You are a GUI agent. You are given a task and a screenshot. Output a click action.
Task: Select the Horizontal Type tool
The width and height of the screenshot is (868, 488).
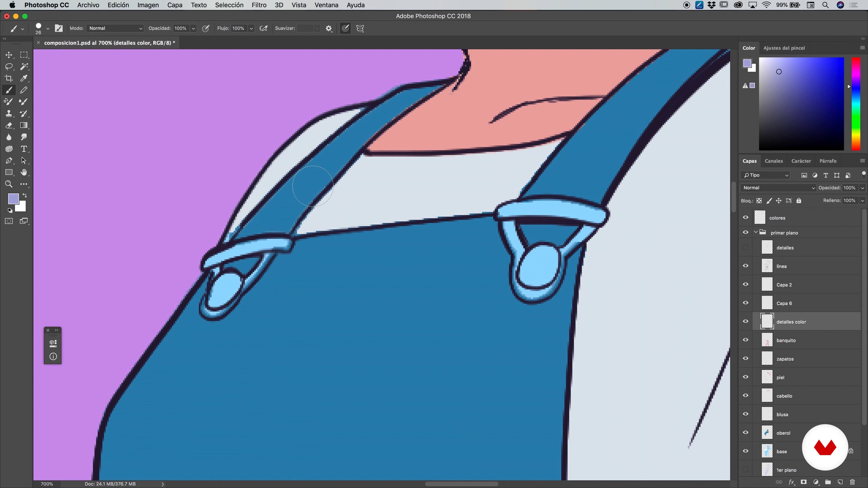point(24,149)
